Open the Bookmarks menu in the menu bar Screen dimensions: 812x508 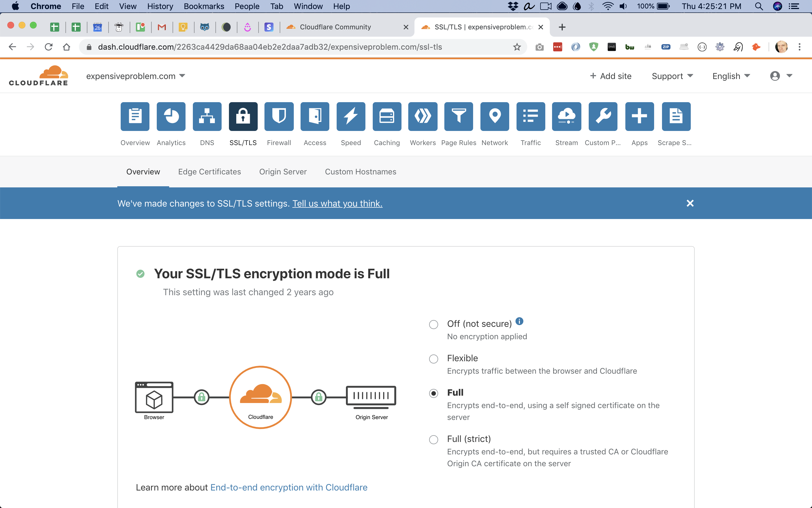tap(204, 6)
